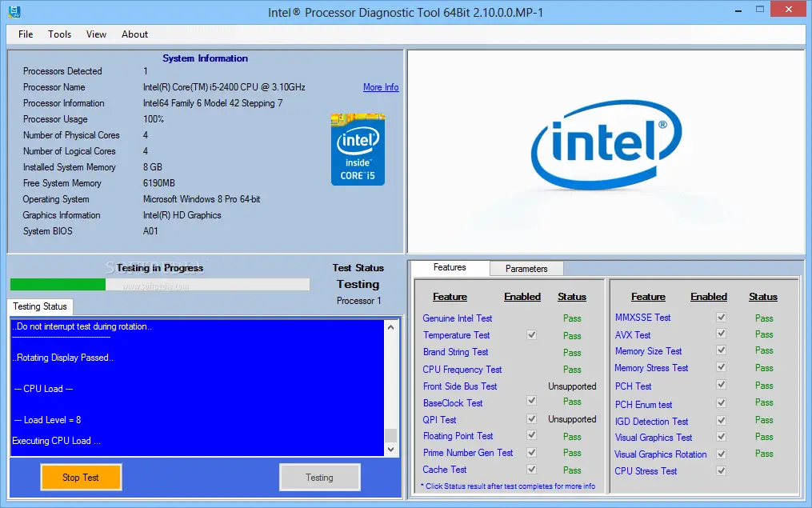812x508 pixels.
Task: Switch to the Parameters tab
Action: coord(526,269)
